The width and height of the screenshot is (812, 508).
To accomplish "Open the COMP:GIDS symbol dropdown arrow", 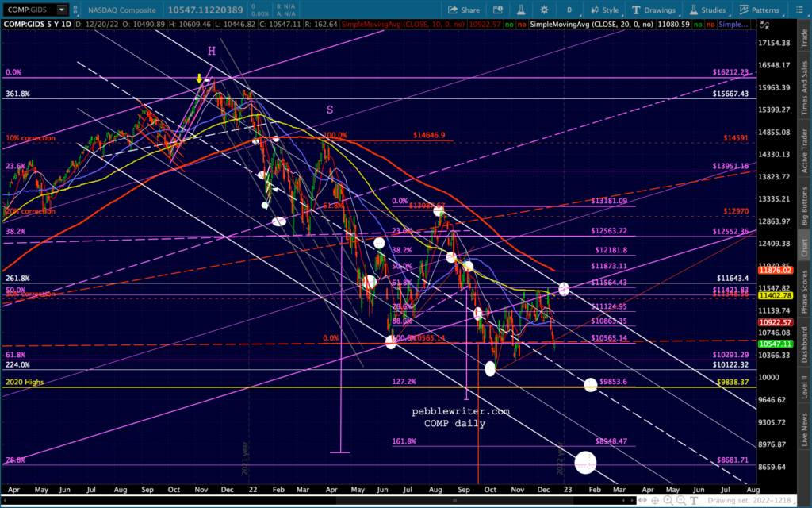I will pyautogui.click(x=62, y=10).
